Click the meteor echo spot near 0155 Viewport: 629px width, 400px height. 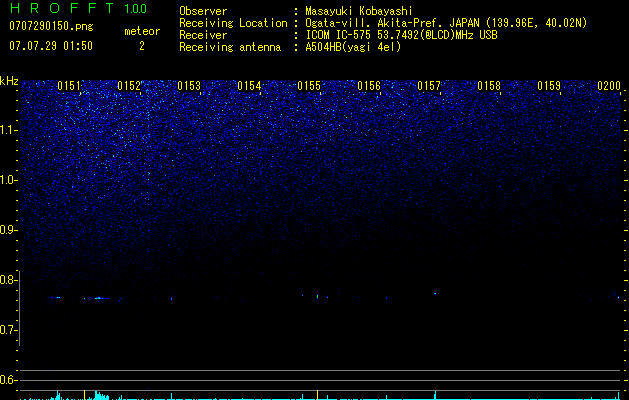(317, 296)
